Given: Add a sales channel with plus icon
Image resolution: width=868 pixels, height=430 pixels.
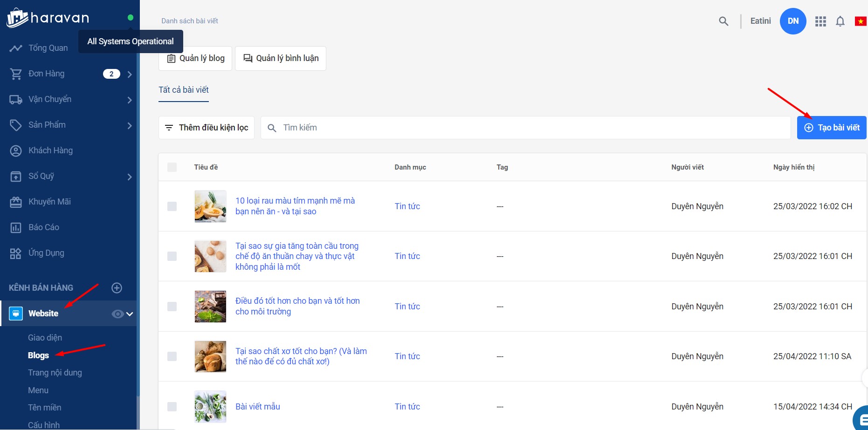Looking at the screenshot, I should (117, 288).
